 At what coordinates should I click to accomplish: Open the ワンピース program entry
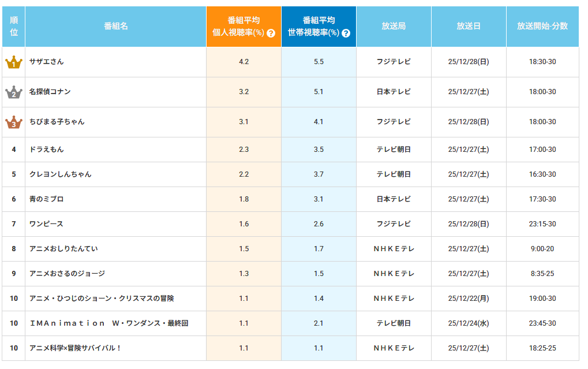pos(47,224)
